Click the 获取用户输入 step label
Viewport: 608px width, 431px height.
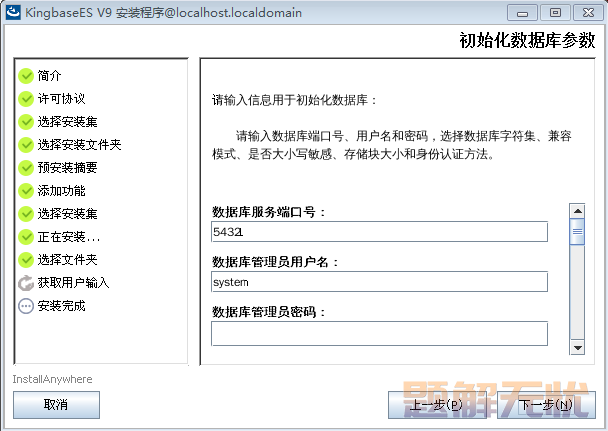(x=73, y=283)
